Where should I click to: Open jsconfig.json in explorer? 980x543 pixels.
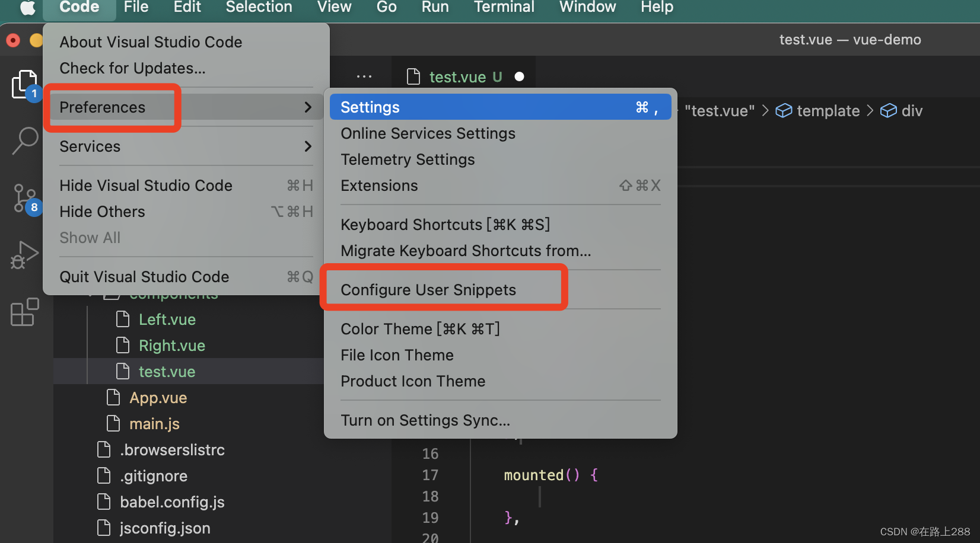click(x=165, y=528)
